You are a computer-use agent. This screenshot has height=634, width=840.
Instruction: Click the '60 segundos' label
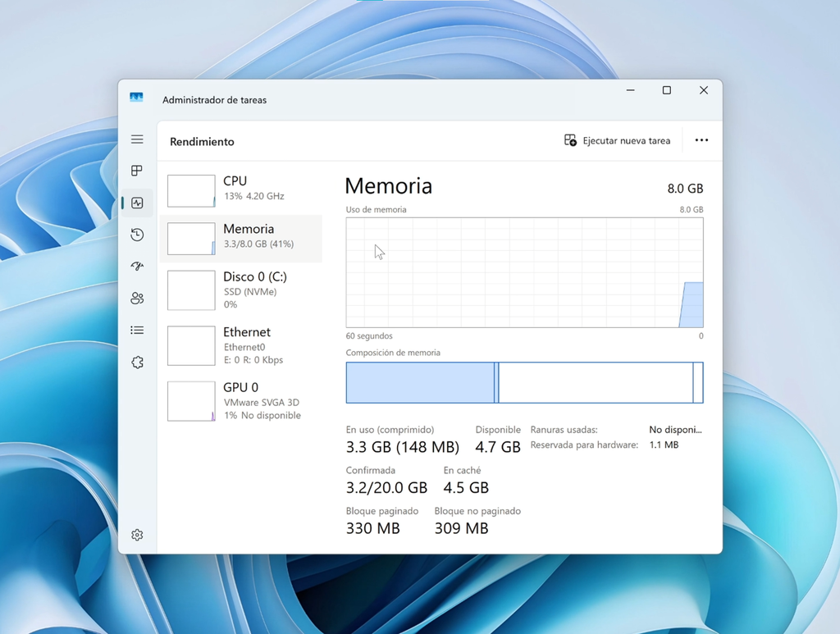click(x=369, y=335)
